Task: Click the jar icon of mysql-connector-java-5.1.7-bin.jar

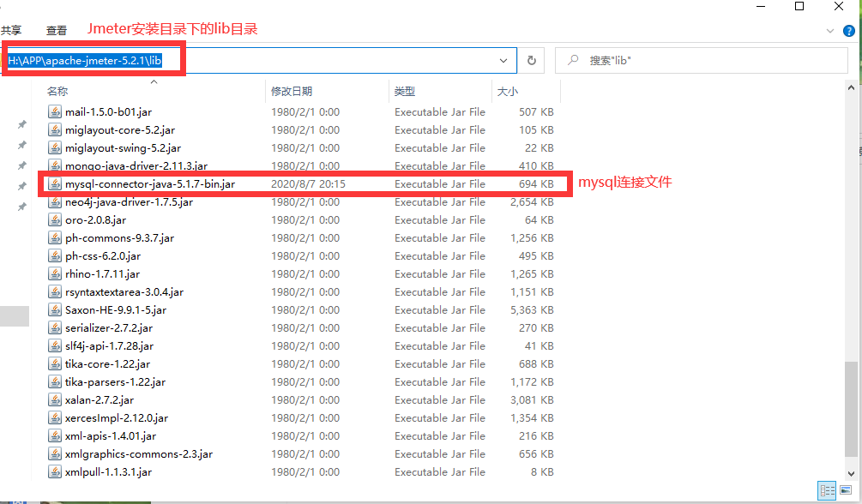Action: click(x=55, y=184)
